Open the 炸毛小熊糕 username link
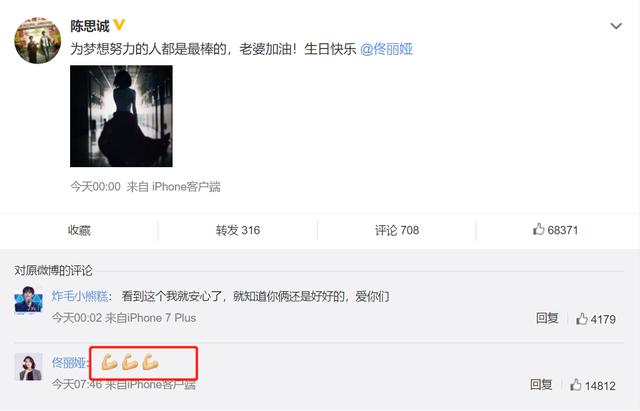 [80, 296]
